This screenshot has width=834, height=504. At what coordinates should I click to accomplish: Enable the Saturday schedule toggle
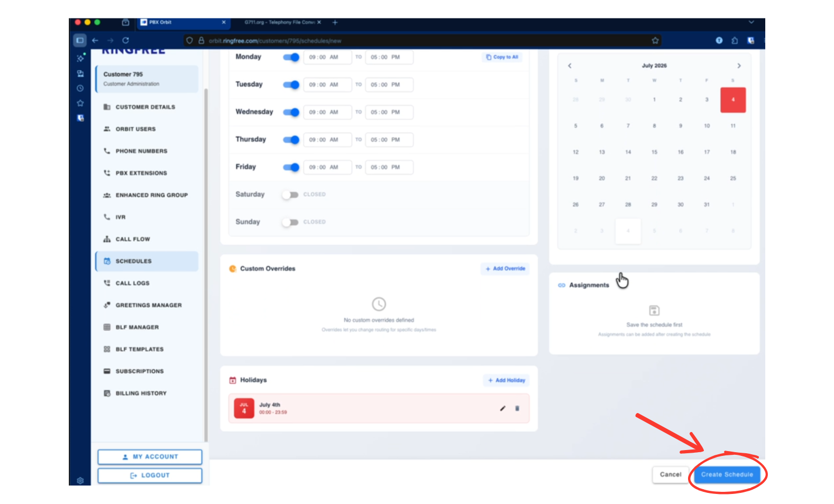tap(290, 195)
